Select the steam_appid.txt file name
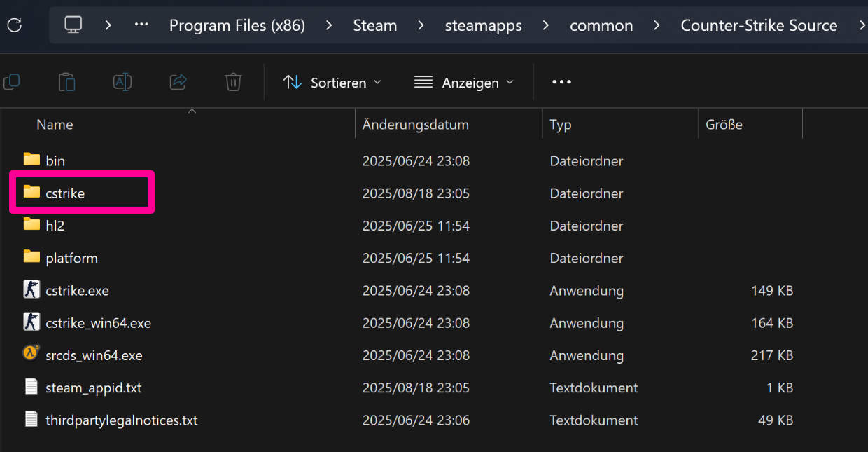This screenshot has width=868, height=452. click(x=94, y=388)
